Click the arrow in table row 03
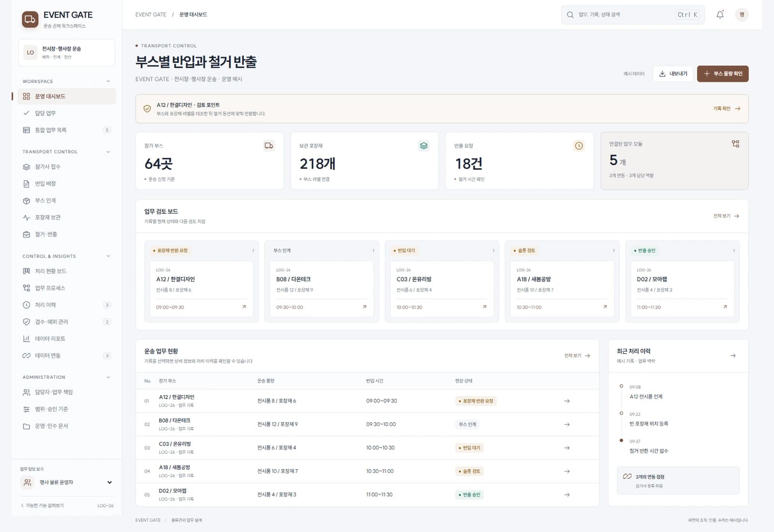 coord(567,448)
